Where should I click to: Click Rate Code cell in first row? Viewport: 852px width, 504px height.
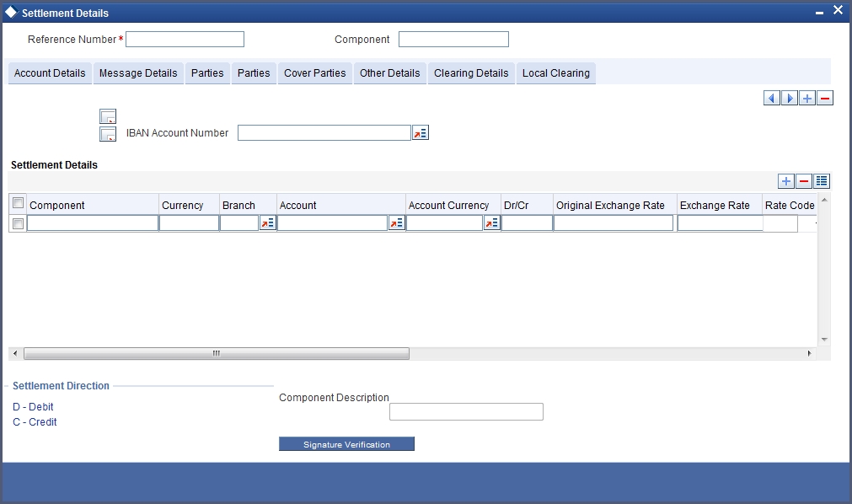pyautogui.click(x=780, y=223)
